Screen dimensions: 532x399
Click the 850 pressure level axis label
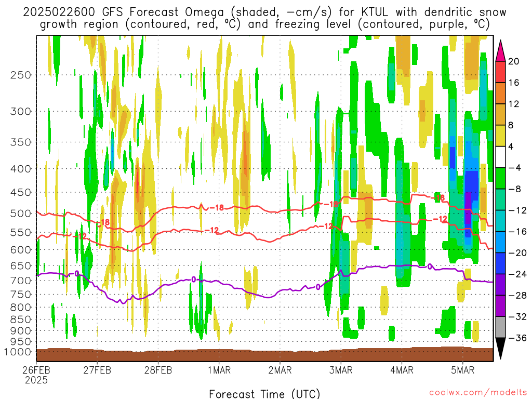[21, 320]
